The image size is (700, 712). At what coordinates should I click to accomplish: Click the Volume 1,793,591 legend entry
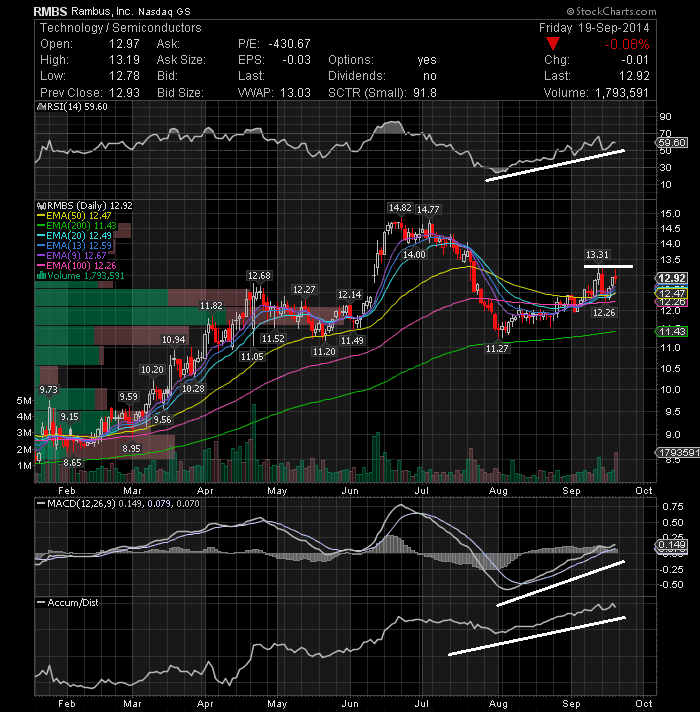(80, 276)
